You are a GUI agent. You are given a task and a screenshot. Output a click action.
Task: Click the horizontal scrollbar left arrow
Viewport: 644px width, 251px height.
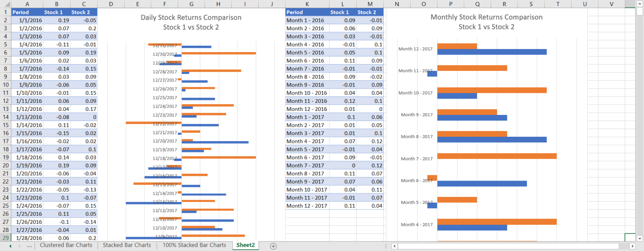coord(395,246)
